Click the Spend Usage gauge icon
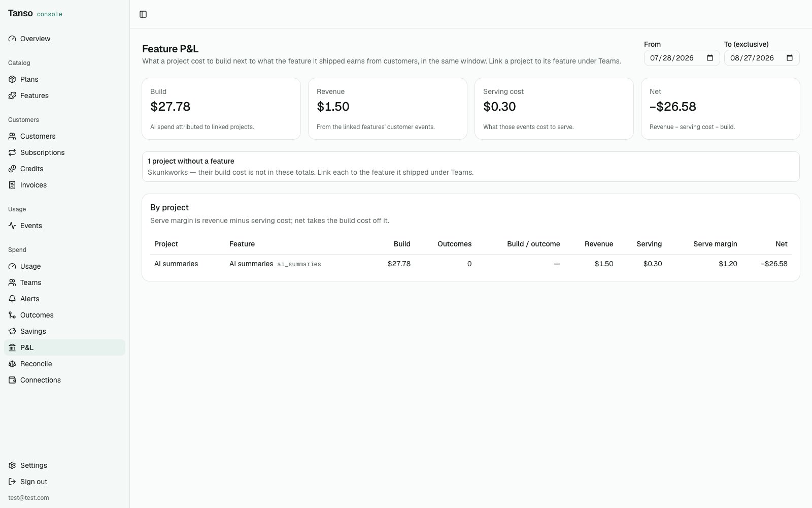812x508 pixels. pos(12,266)
